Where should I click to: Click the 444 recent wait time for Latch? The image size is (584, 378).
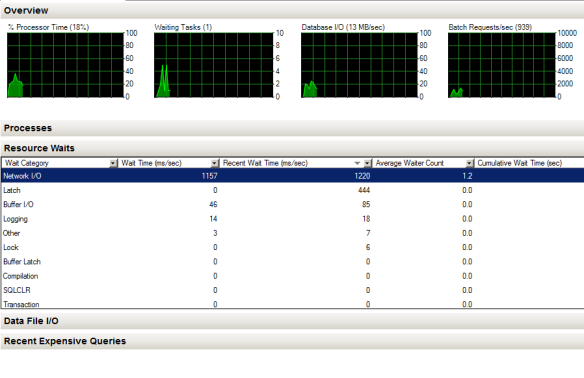click(x=364, y=190)
